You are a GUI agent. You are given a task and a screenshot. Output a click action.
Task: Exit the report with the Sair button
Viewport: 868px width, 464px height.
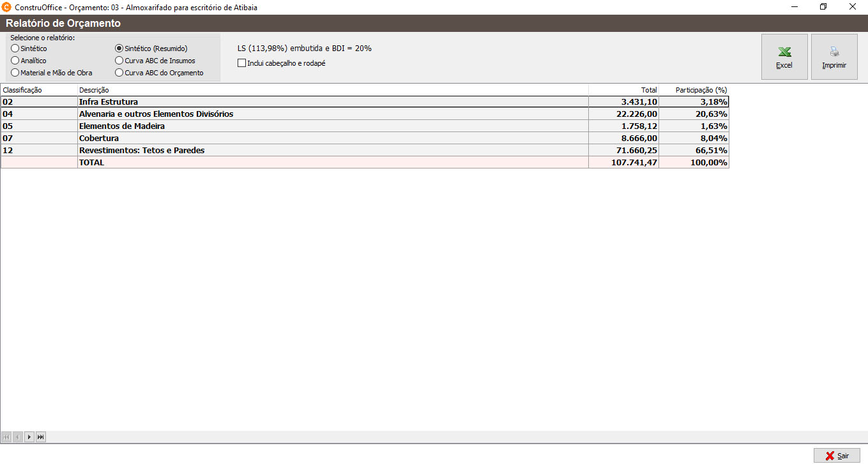(x=837, y=456)
